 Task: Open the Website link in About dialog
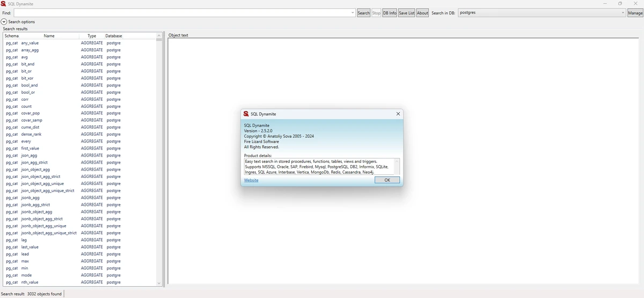[x=251, y=180]
